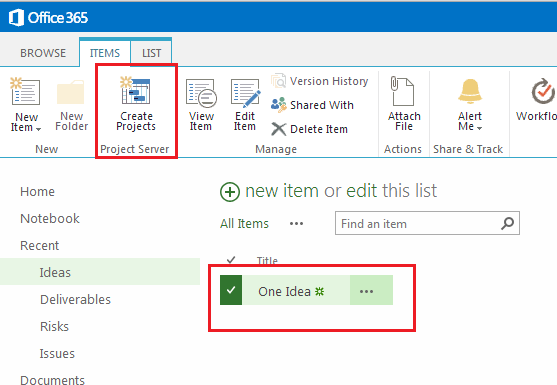Viewport: 557px width, 385px height.
Task: Click the green plus new item icon
Action: point(230,192)
